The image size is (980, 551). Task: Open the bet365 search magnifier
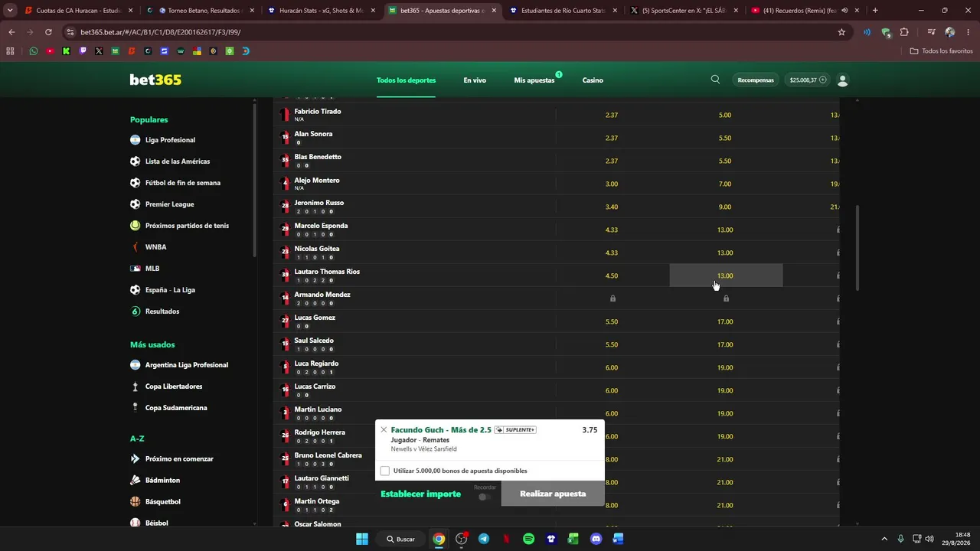715,80
